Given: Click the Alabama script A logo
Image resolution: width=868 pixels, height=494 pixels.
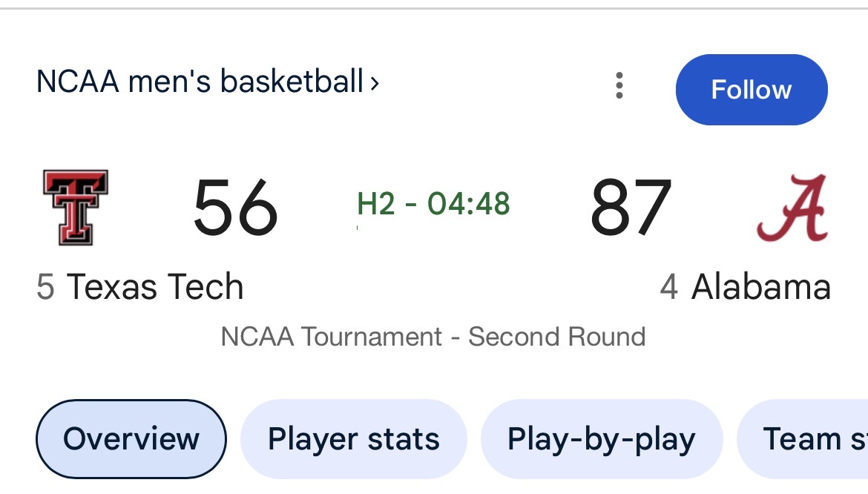Looking at the screenshot, I should pos(793,208).
